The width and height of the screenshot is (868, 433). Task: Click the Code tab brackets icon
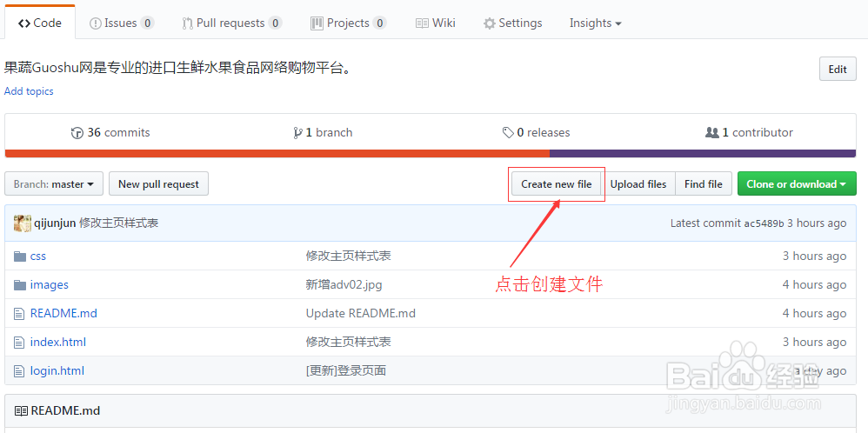click(x=23, y=23)
